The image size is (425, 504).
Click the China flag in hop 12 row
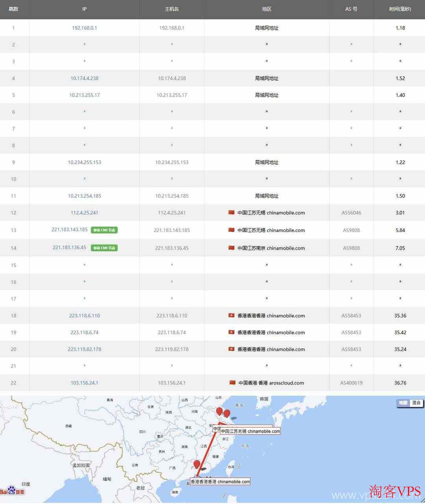pyautogui.click(x=231, y=212)
